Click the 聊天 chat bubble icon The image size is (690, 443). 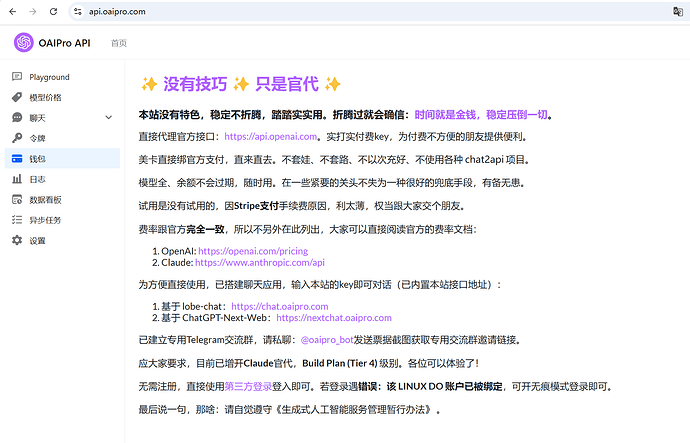[17, 117]
